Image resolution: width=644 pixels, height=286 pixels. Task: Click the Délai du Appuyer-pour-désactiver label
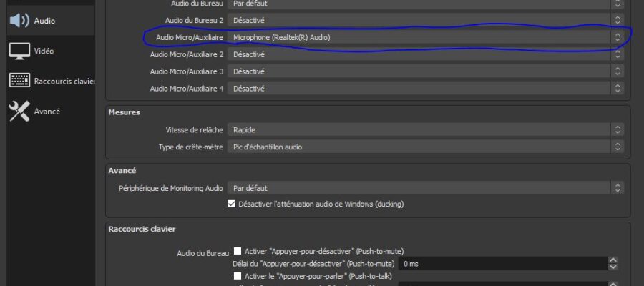coord(314,263)
